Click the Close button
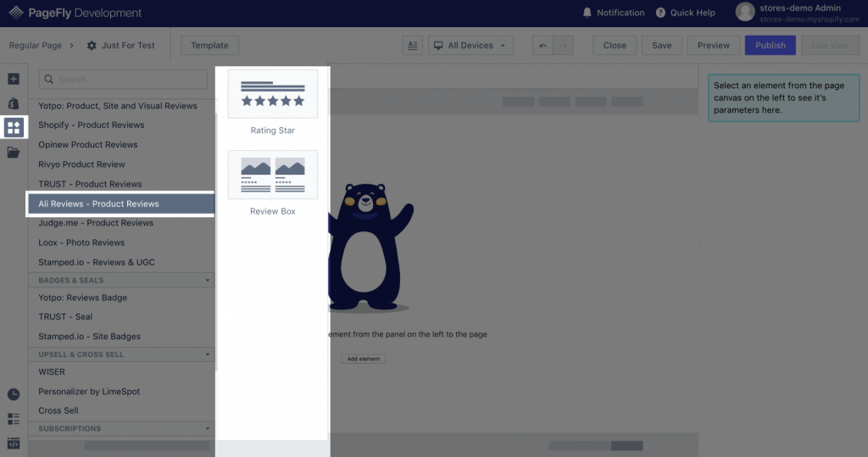The height and width of the screenshot is (457, 868). click(615, 46)
